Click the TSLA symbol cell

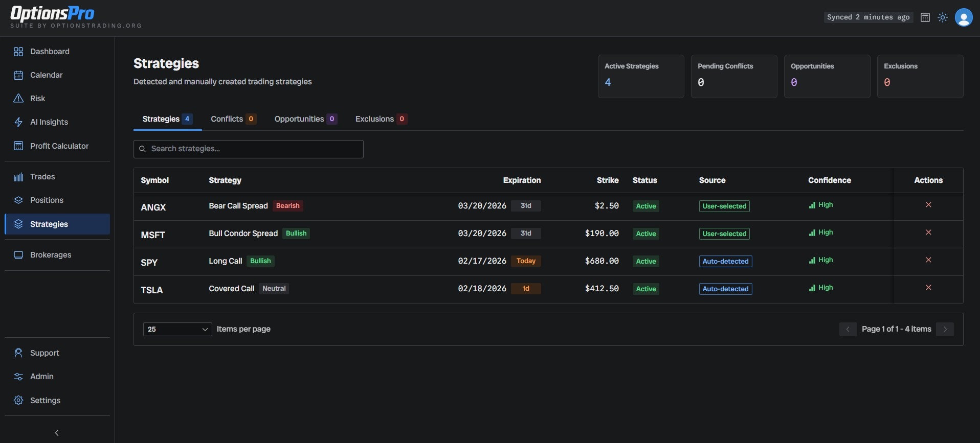click(152, 290)
